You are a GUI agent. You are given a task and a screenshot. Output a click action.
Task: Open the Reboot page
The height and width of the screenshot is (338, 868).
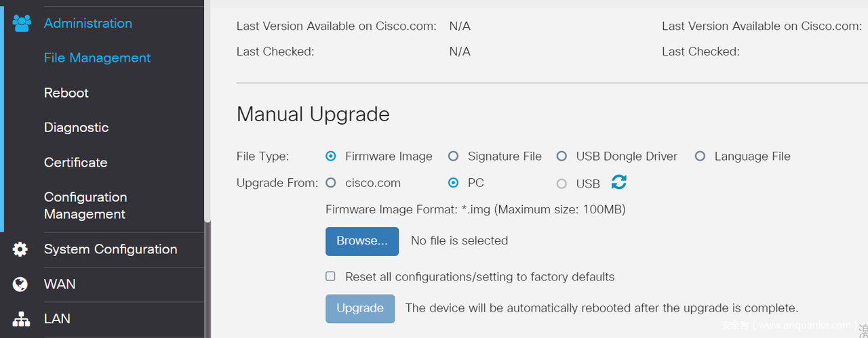(66, 93)
